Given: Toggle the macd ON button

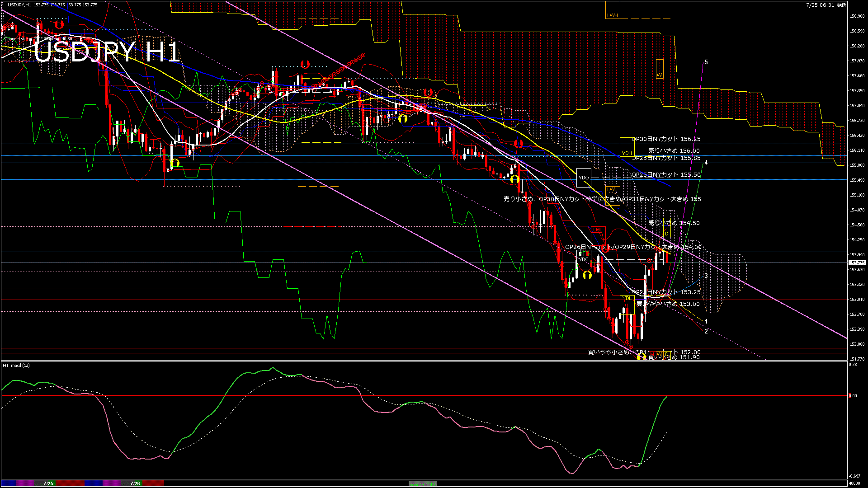Looking at the screenshot, I should pyautogui.click(x=423, y=484).
